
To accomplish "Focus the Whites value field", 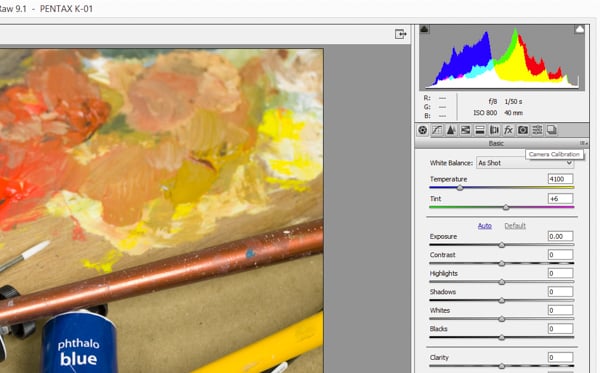I will [x=560, y=310].
